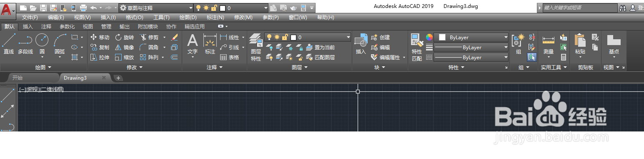The height and width of the screenshot is (159, 644).
Task: Click 创建 block button
Action: pyautogui.click(x=380, y=37)
